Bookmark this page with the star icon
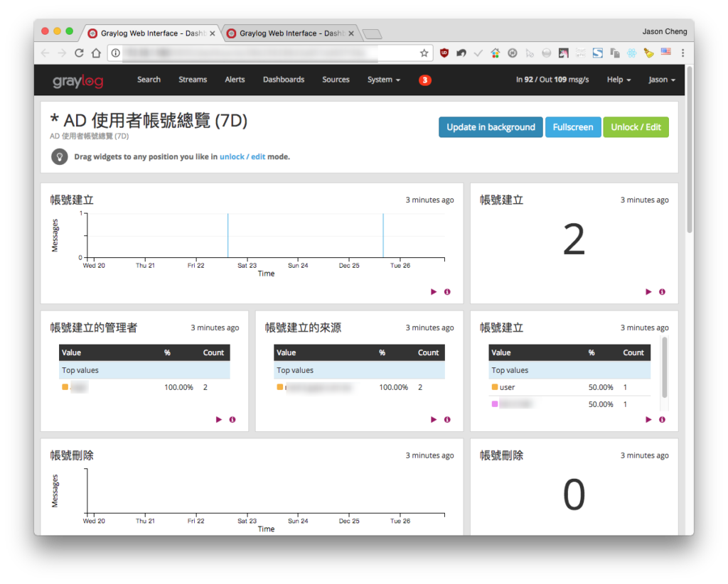 424,53
